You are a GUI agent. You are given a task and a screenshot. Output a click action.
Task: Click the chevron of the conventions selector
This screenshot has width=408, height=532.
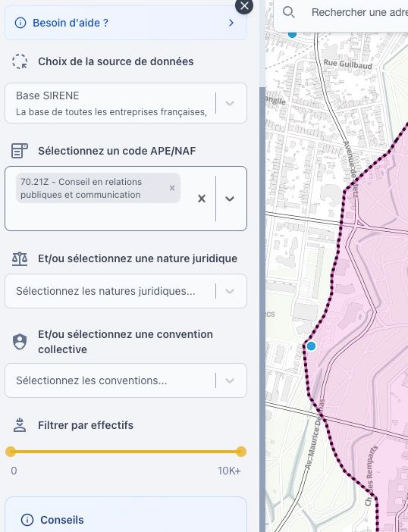coord(230,380)
